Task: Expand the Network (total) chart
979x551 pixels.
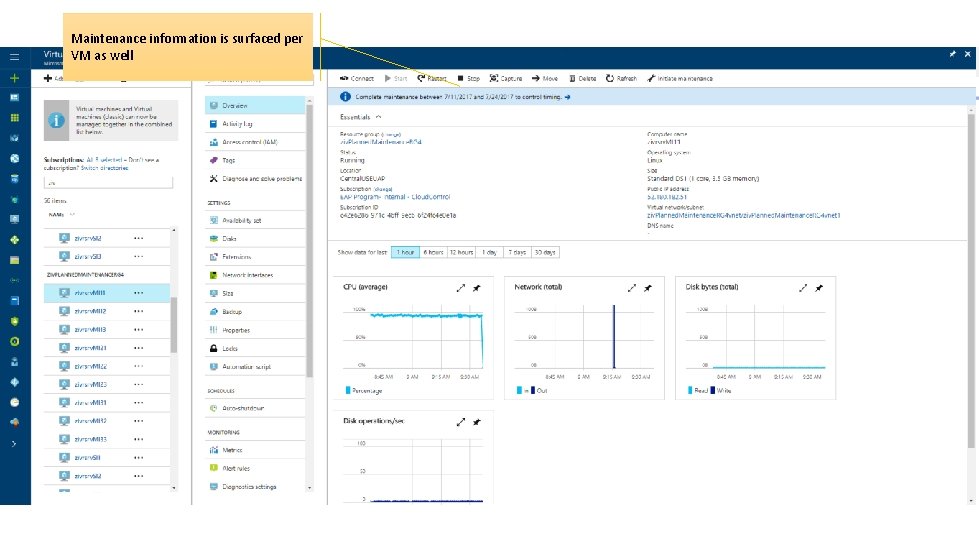Action: [x=632, y=288]
